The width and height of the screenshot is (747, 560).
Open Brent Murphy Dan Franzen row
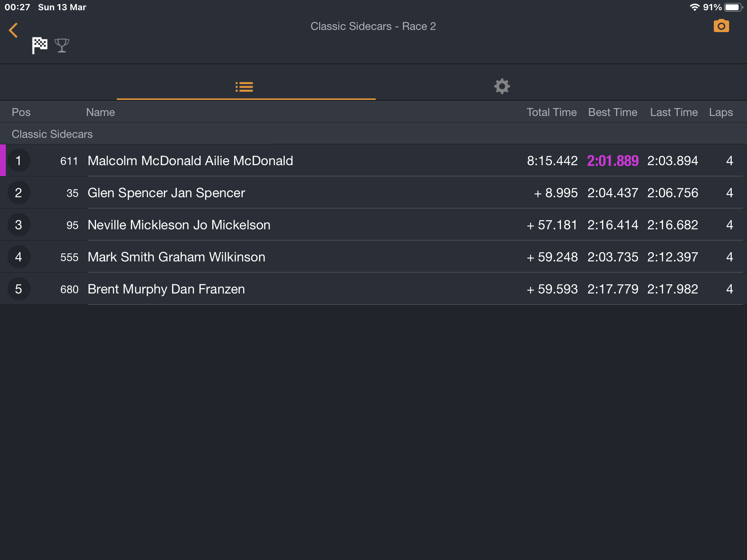click(373, 289)
